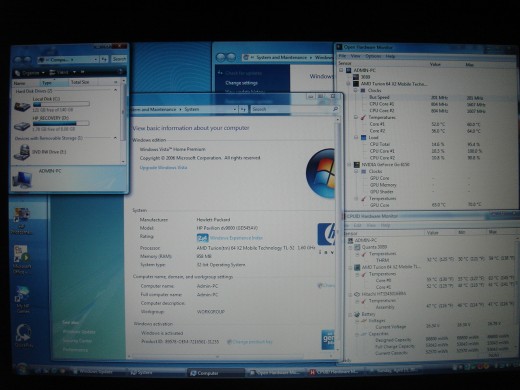The height and width of the screenshot is (390, 520).
Task: Collapse the Temperatures node in Open Hardware Monitor
Action: 356,117
